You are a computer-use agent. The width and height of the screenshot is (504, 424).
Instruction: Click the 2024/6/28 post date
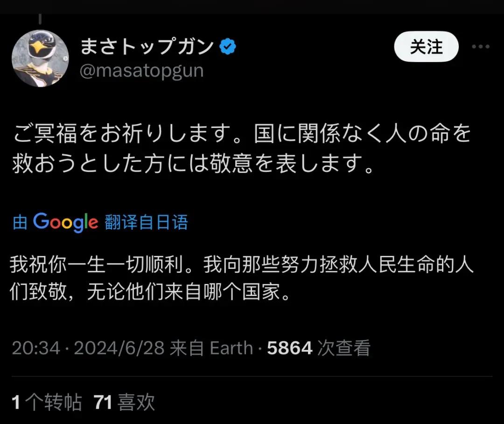pos(119,348)
